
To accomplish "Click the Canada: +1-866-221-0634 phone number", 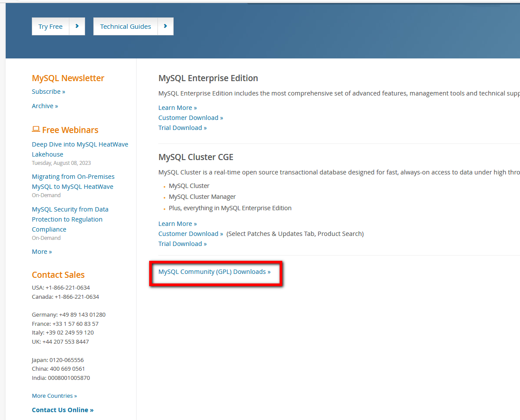I will point(65,297).
